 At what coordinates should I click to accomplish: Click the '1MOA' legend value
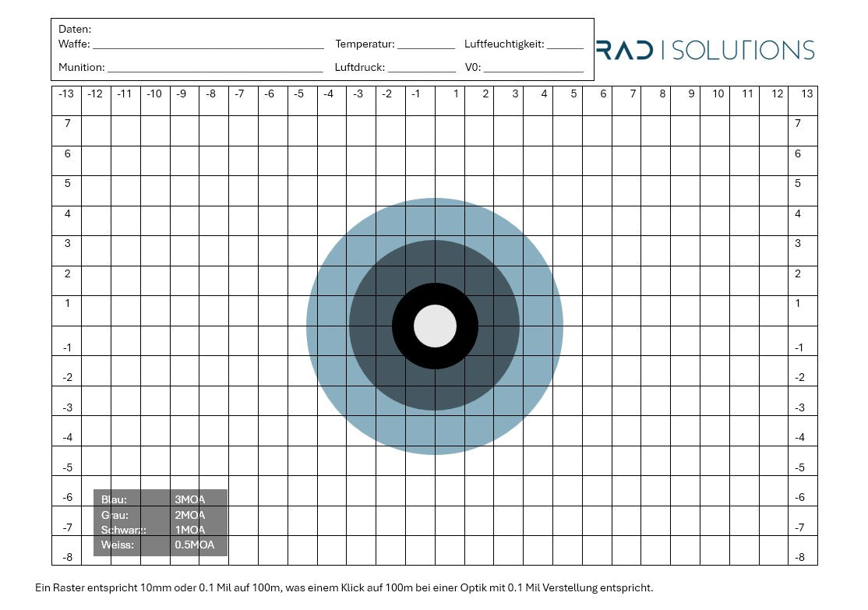coord(190,530)
